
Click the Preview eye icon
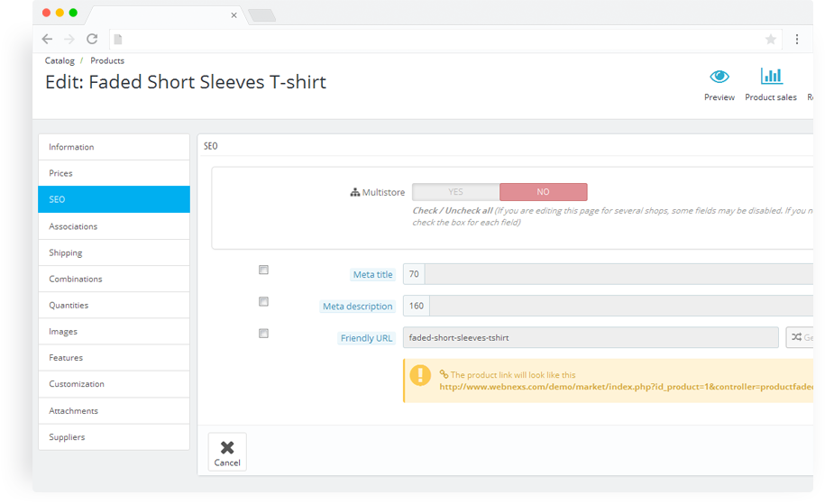720,77
